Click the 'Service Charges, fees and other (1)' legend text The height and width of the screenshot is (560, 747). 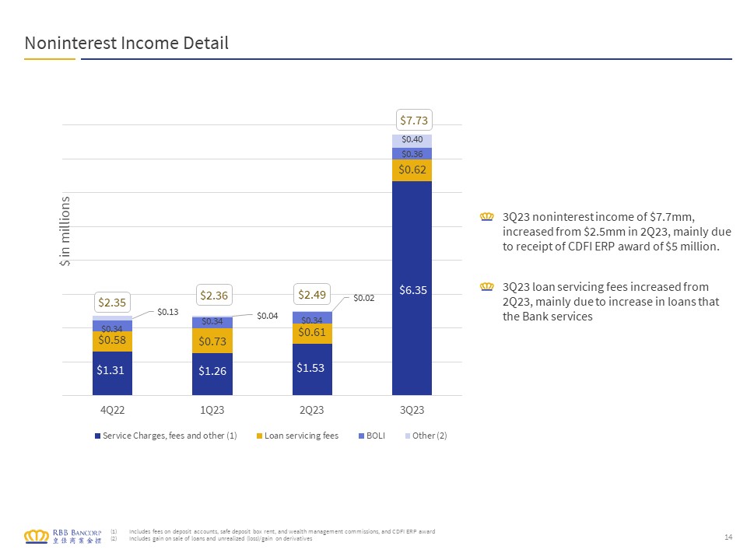tap(170, 436)
